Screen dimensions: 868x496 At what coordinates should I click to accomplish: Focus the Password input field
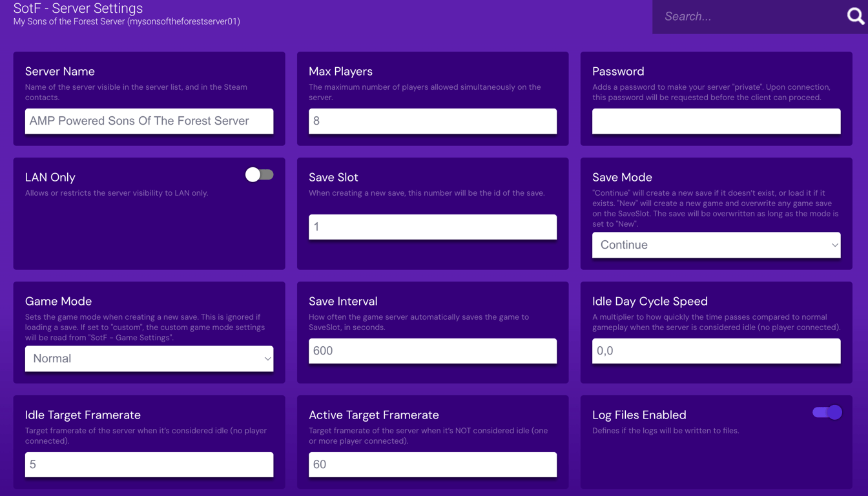click(x=716, y=121)
